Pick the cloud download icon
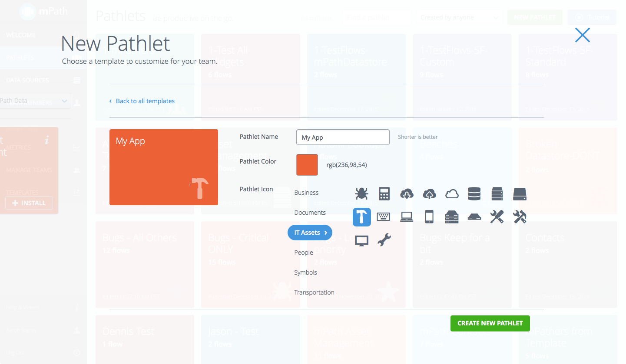Screen dimensions: 626x364 pos(407,193)
